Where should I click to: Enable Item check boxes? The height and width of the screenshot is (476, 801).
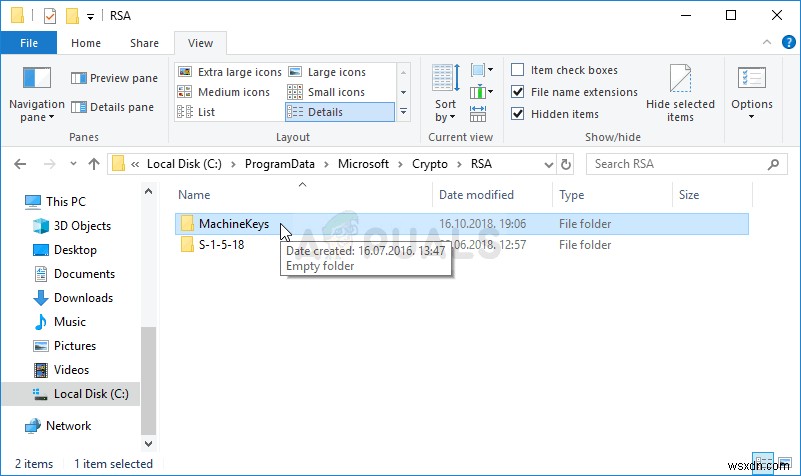pyautogui.click(x=517, y=69)
